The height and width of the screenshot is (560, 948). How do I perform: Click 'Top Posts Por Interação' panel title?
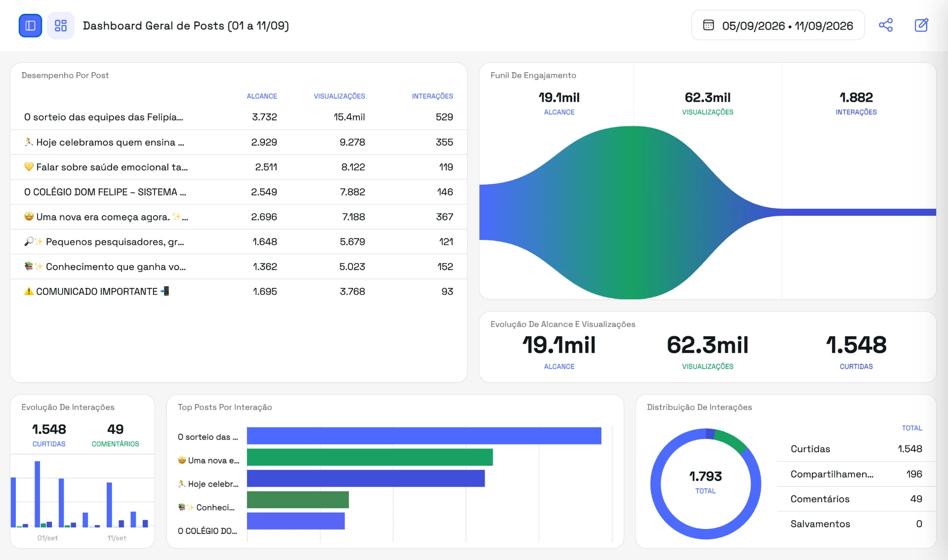coord(225,407)
